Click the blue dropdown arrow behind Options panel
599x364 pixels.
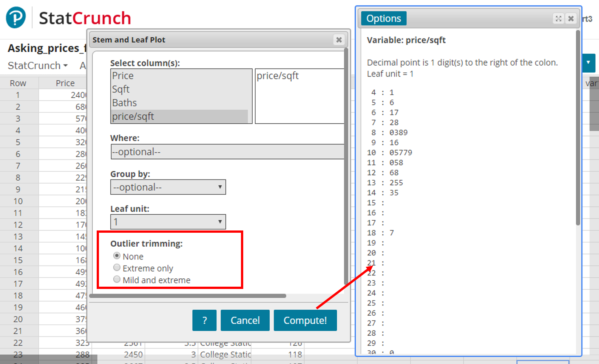tap(588, 63)
